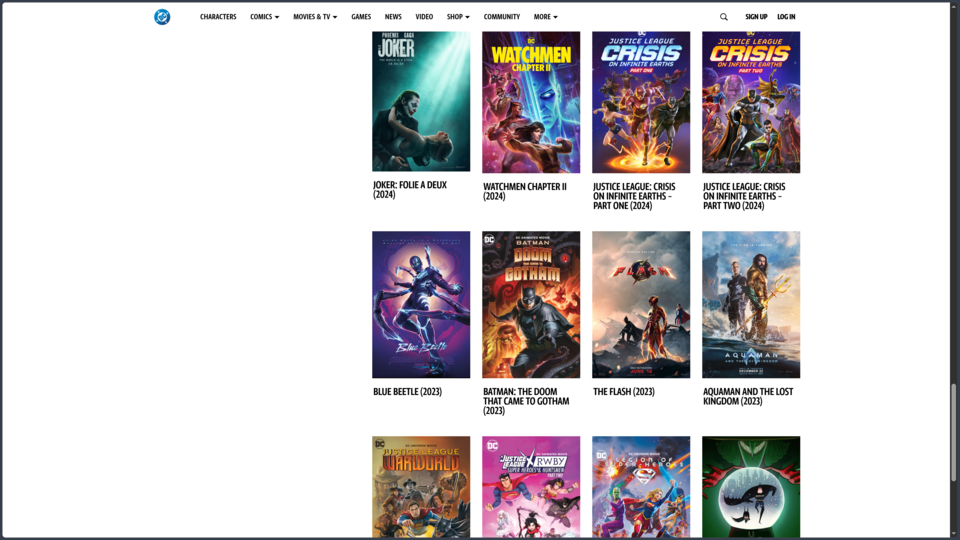Click 'Crisis on Infinite Earths – Part Two' title
This screenshot has height=540, width=960.
click(x=744, y=196)
